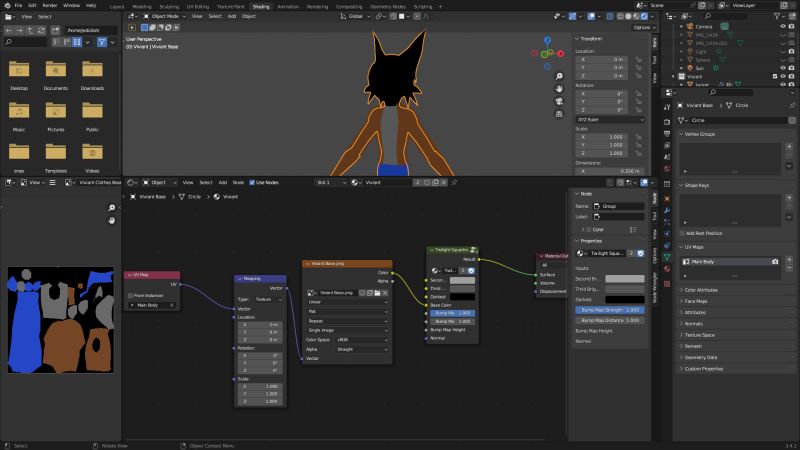Screen dimensions: 800x450
Task: Toggle visibility eye for Camera in outliner
Action: [x=783, y=27]
